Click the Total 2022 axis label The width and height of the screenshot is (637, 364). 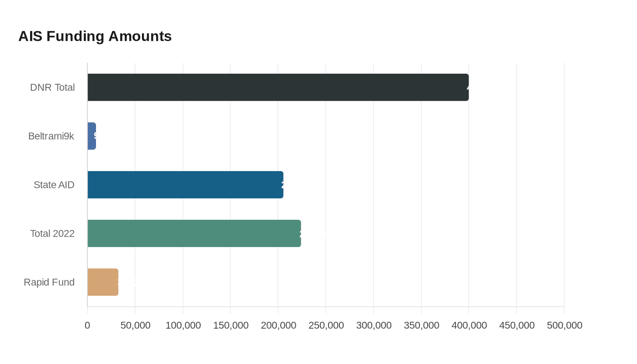coord(52,233)
